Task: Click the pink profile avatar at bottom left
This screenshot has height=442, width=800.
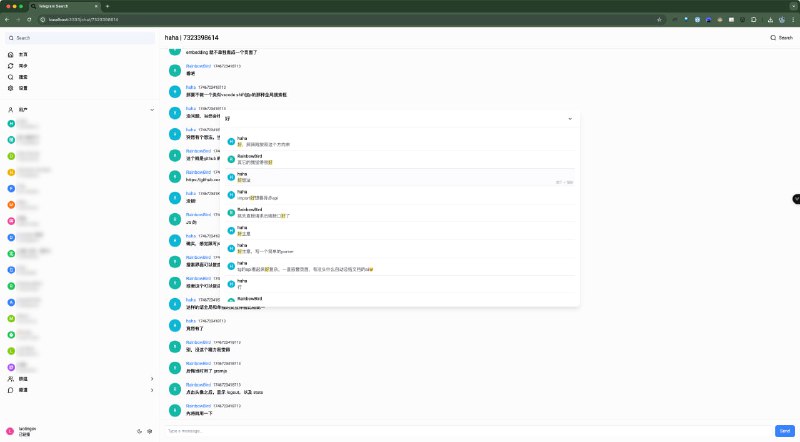Action: pos(10,431)
